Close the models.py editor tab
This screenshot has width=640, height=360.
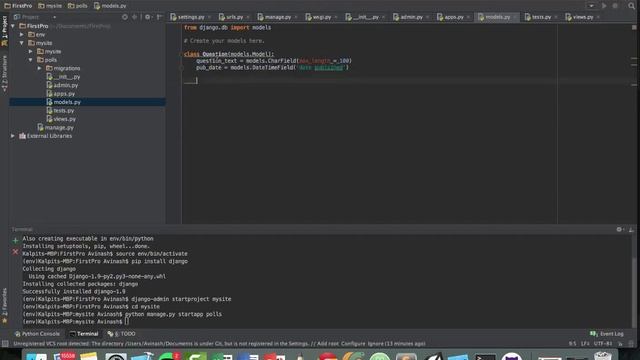[514, 17]
